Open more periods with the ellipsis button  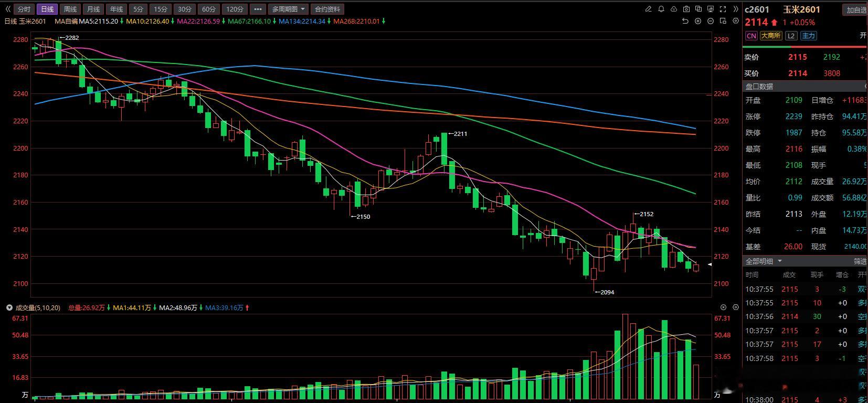(x=257, y=9)
